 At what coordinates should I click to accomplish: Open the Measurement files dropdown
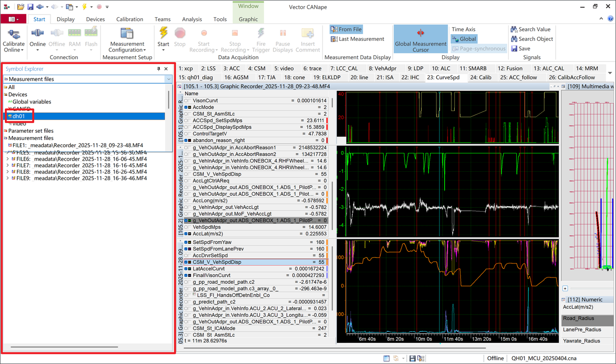[x=168, y=79]
